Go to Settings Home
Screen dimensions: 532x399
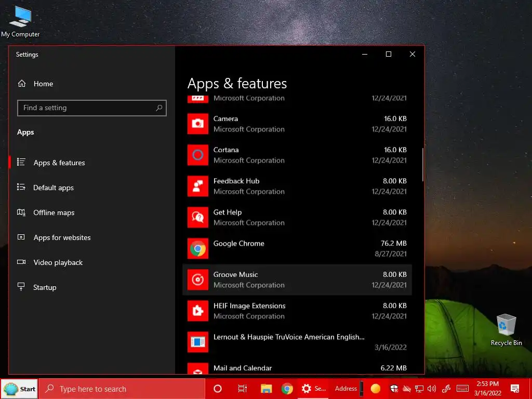pos(91,84)
